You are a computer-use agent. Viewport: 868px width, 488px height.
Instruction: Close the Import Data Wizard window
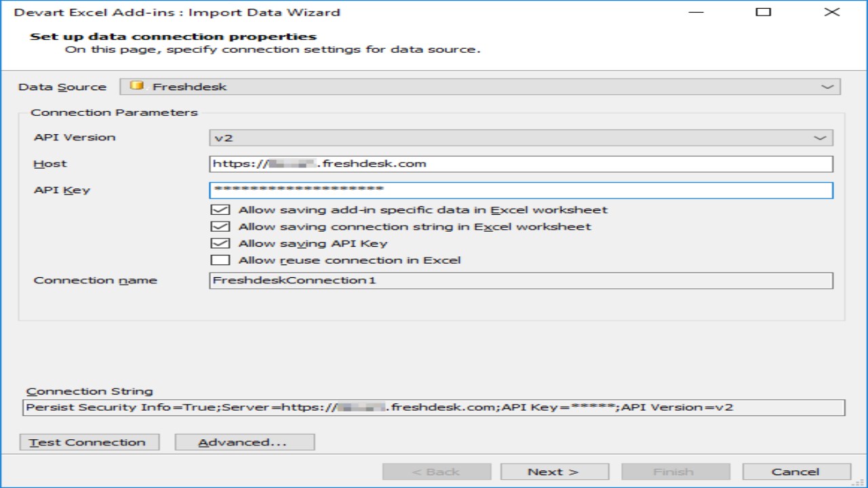(832, 12)
